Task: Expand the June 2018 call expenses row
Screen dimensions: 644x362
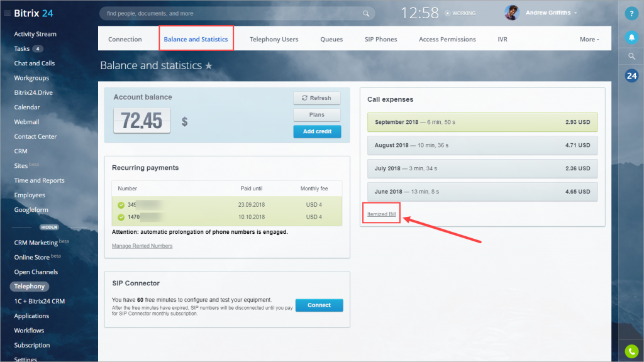Action: coord(482,192)
